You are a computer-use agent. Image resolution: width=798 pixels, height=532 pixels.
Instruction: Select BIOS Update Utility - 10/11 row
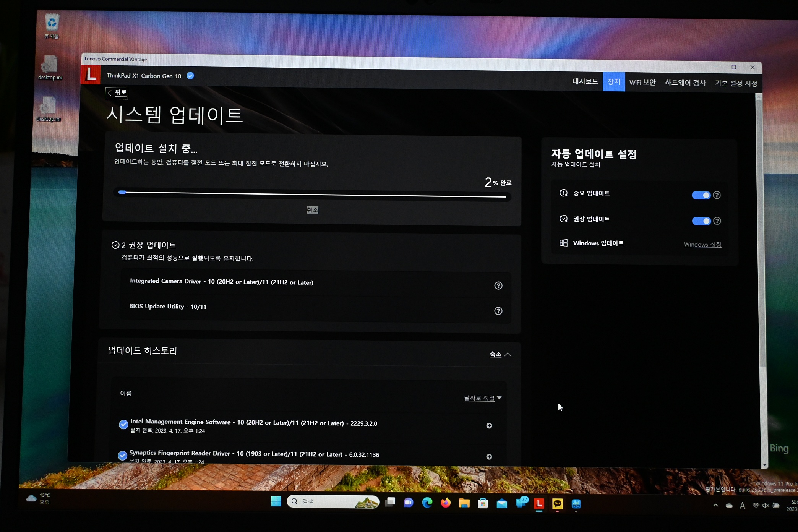pyautogui.click(x=315, y=309)
